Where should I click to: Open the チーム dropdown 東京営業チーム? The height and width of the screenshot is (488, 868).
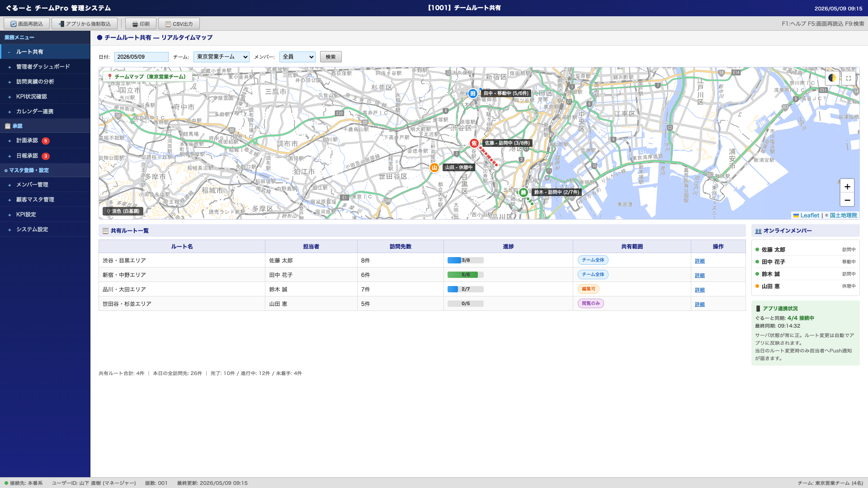[x=222, y=57]
